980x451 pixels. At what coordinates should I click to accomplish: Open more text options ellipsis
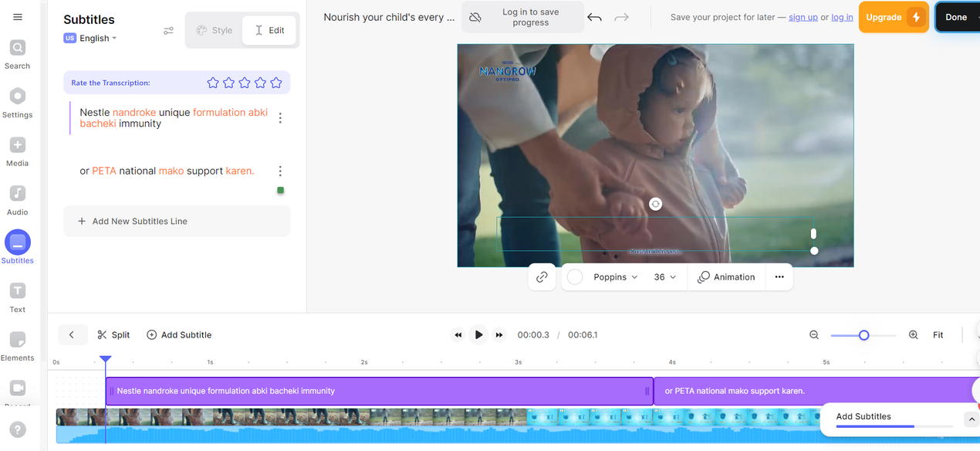click(x=779, y=277)
